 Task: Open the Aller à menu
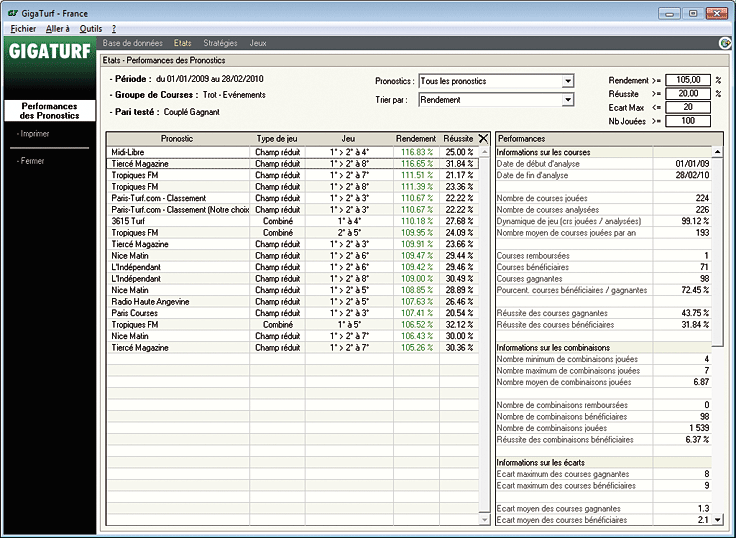[x=57, y=29]
